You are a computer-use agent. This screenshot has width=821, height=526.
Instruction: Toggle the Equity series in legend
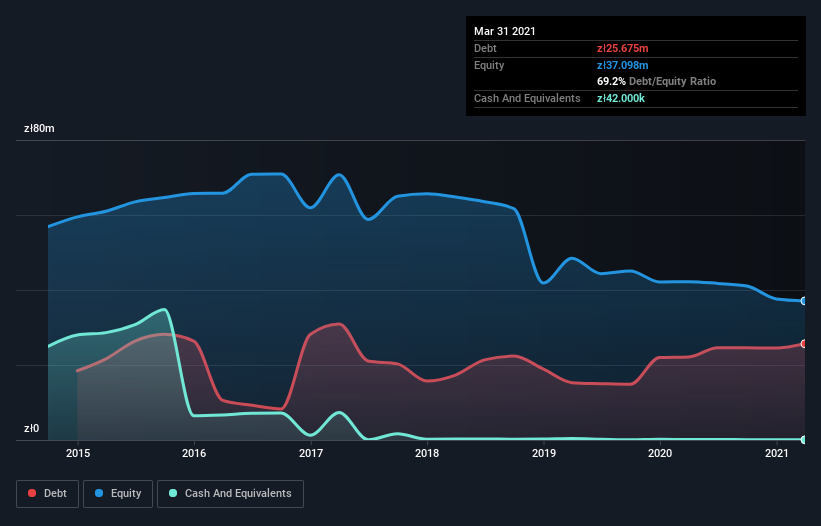click(118, 493)
